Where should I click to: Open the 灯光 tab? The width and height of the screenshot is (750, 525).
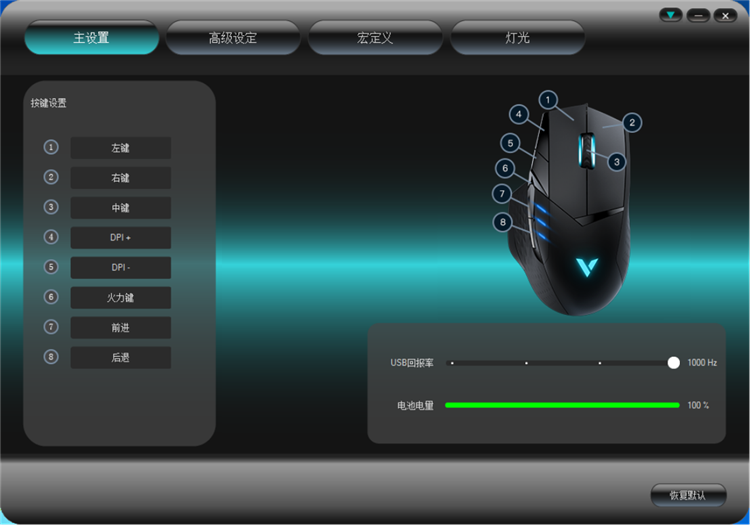(517, 38)
